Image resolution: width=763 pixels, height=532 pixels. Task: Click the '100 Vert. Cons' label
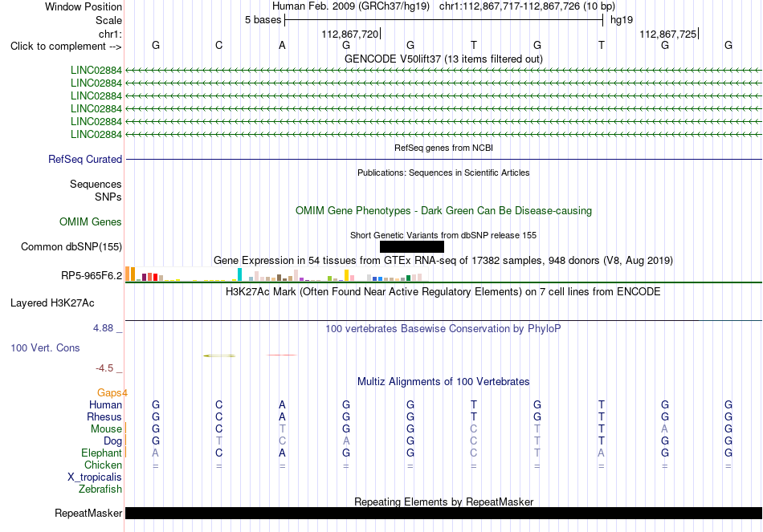tap(45, 347)
